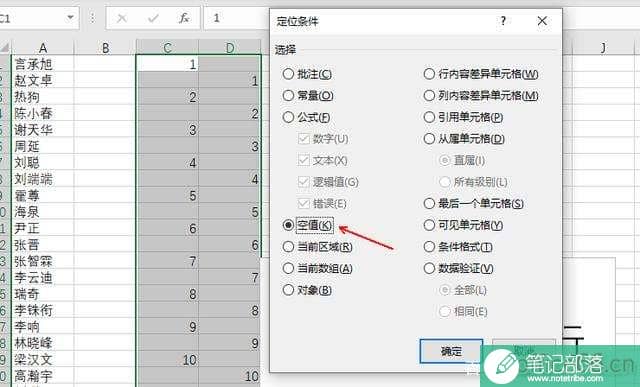640x387 pixels.
Task: Choose the 空值(K) radio button
Action: coord(308,225)
